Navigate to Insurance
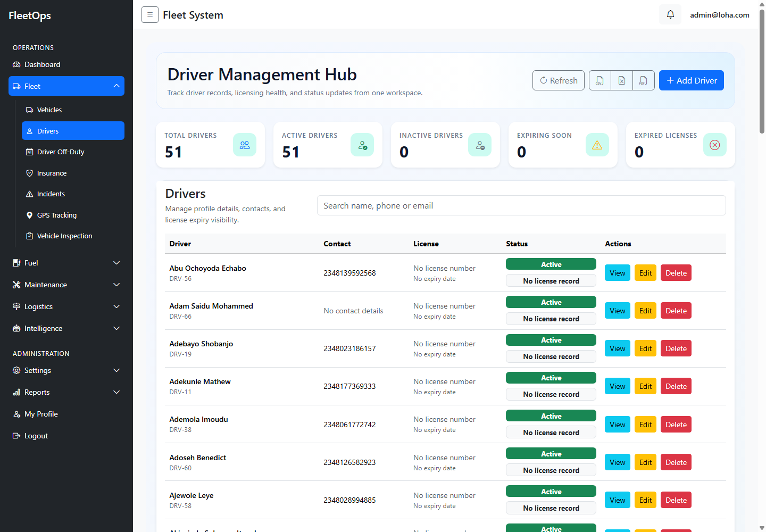 73,173
